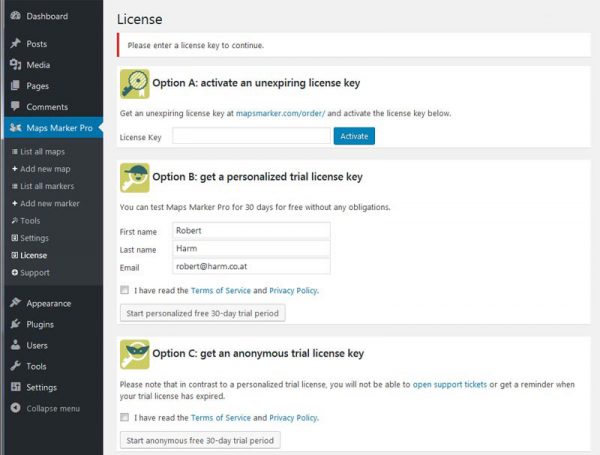Click the Option A license key icon

[134, 83]
